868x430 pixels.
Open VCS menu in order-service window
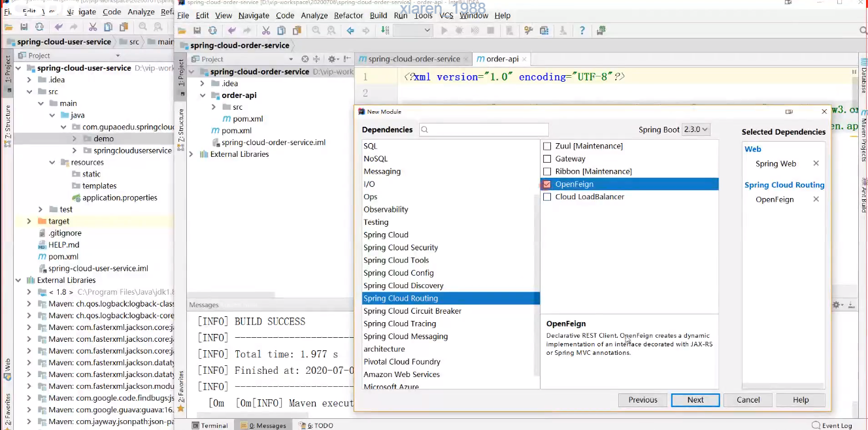pos(446,16)
